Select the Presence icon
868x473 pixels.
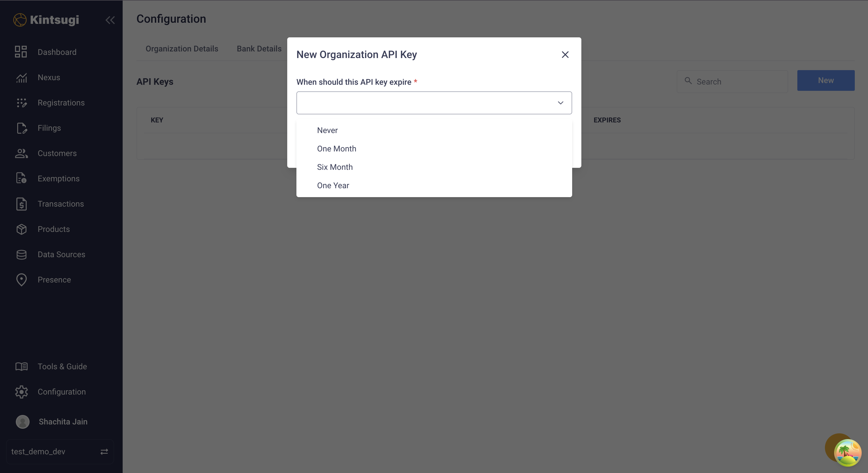click(x=22, y=280)
